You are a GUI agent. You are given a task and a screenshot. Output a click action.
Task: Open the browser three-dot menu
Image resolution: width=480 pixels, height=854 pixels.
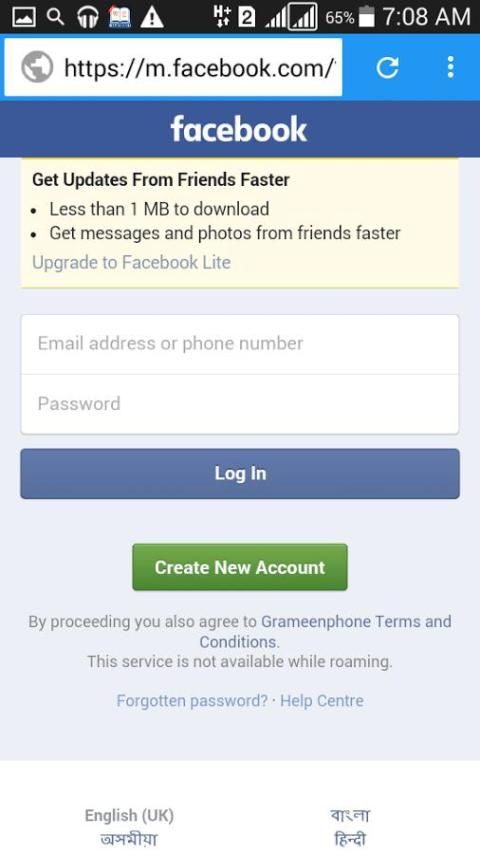point(451,68)
